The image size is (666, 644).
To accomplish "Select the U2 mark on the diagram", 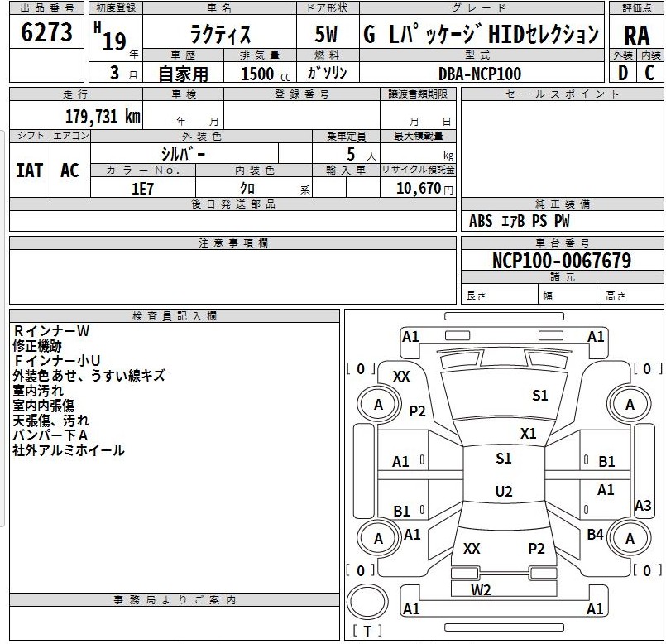I will pos(504,492).
